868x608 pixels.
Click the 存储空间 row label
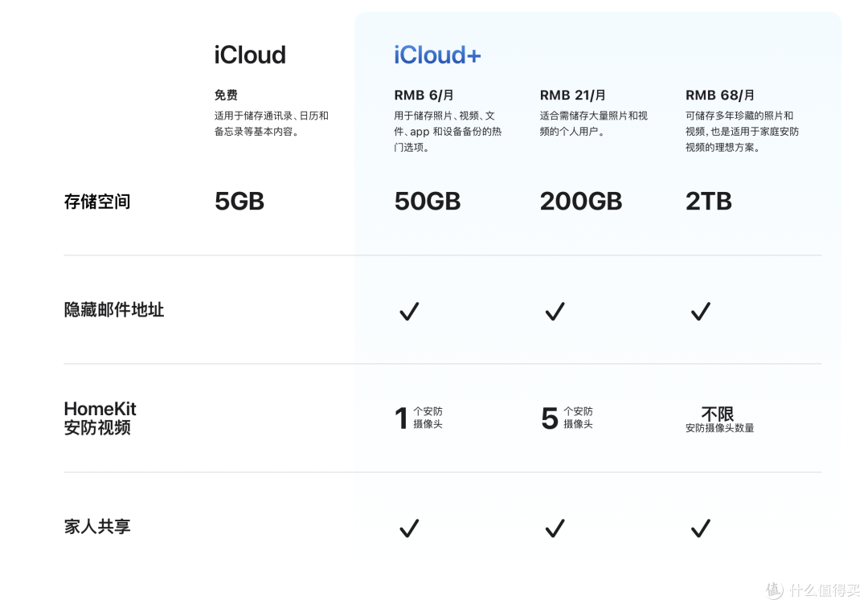(97, 202)
